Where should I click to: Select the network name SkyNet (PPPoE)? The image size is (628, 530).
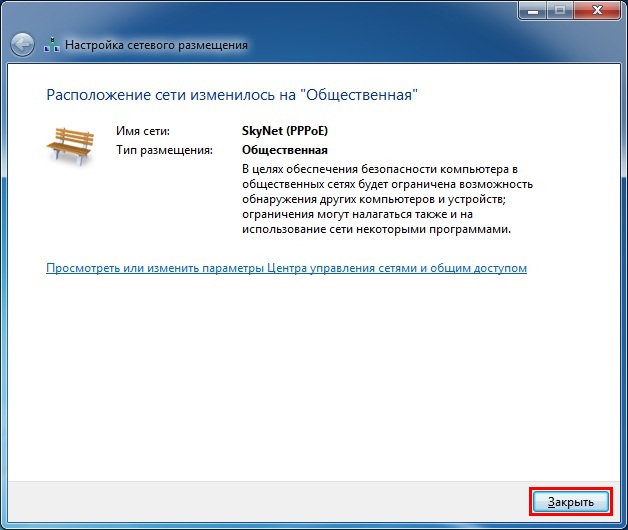(x=285, y=131)
